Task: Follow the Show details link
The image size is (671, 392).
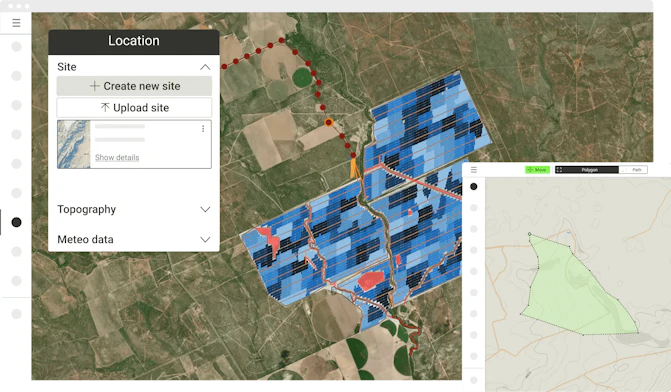Action: [x=117, y=157]
